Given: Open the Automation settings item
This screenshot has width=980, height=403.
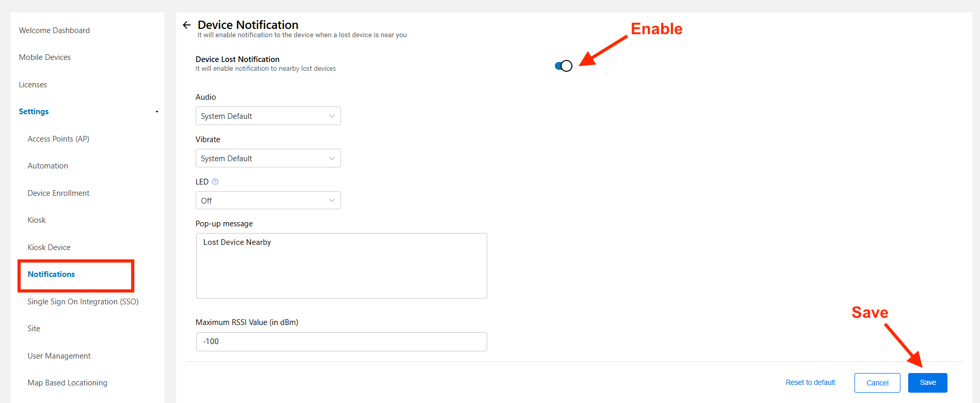Looking at the screenshot, I should pos(48,166).
